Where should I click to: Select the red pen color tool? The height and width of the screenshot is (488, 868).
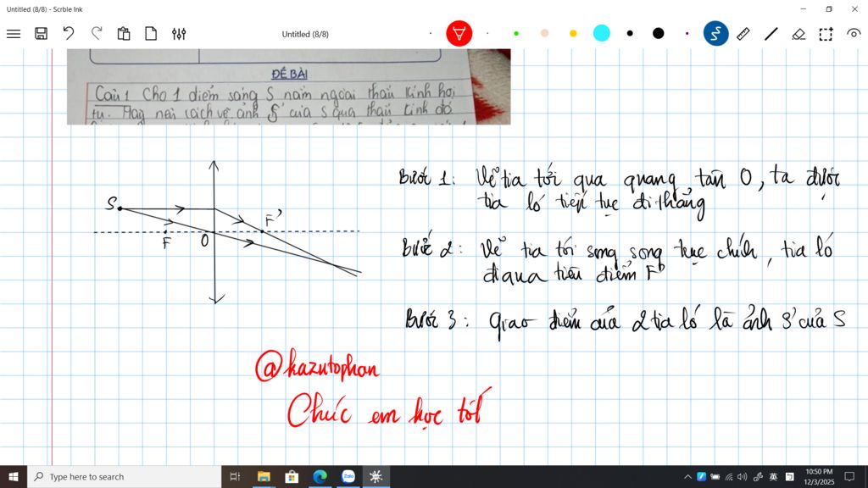click(459, 34)
